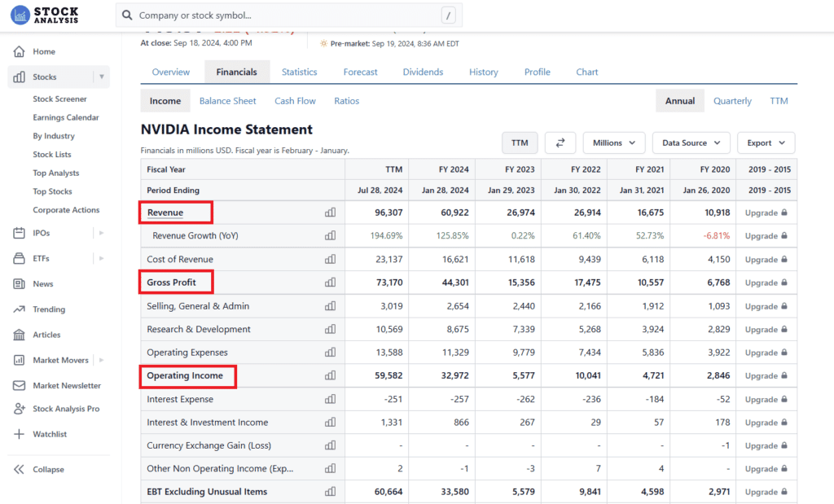Expand the Data Source dropdown

pyautogui.click(x=691, y=142)
